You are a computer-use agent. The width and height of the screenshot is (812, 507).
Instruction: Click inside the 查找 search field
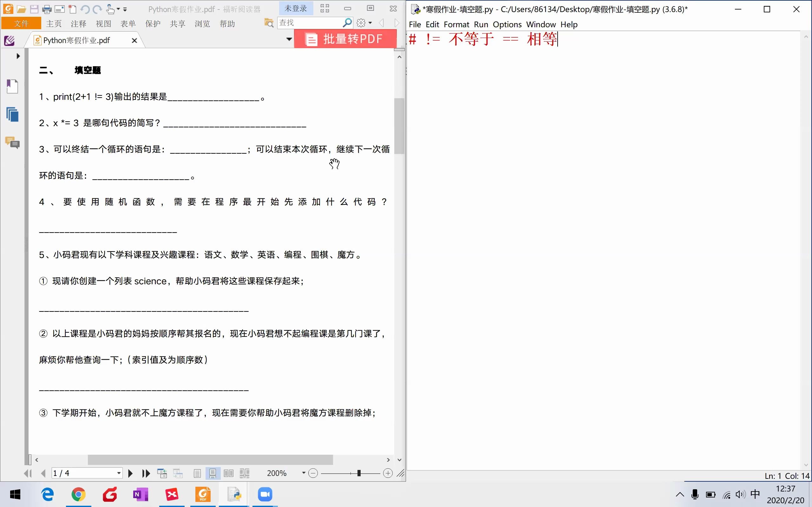pyautogui.click(x=309, y=22)
